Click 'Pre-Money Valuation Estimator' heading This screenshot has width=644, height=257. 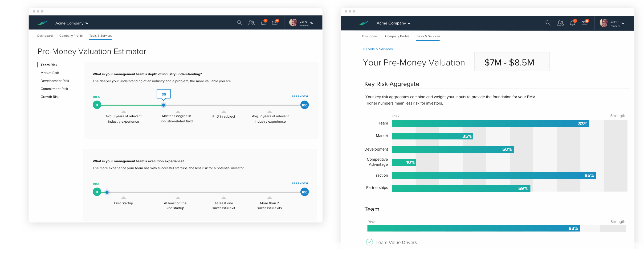[x=92, y=51]
